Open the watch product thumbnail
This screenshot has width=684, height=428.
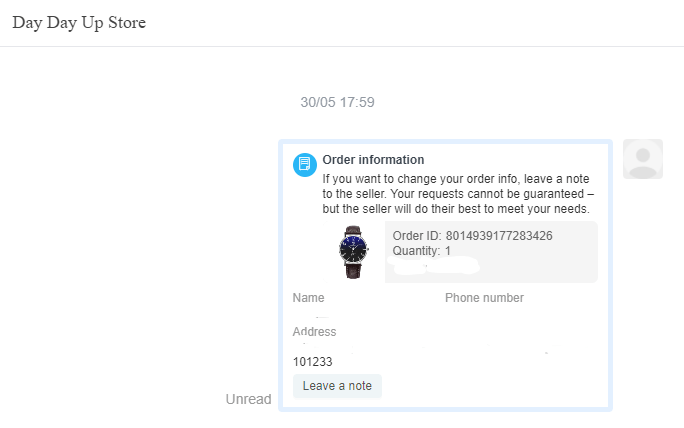(x=352, y=251)
